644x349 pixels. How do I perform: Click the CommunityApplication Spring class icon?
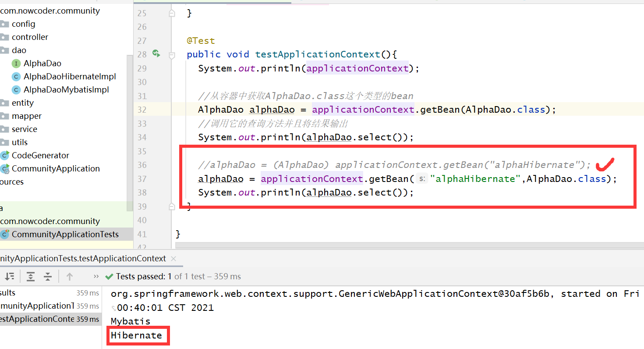tap(5, 169)
